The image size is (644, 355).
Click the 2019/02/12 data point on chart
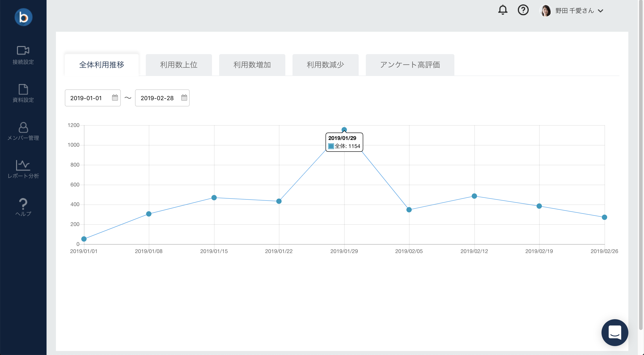pos(474,196)
